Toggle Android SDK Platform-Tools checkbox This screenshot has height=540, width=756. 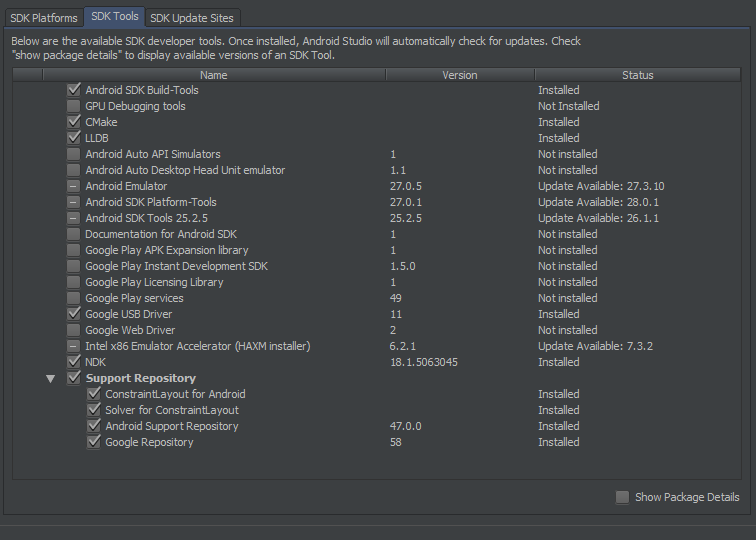[x=74, y=202]
